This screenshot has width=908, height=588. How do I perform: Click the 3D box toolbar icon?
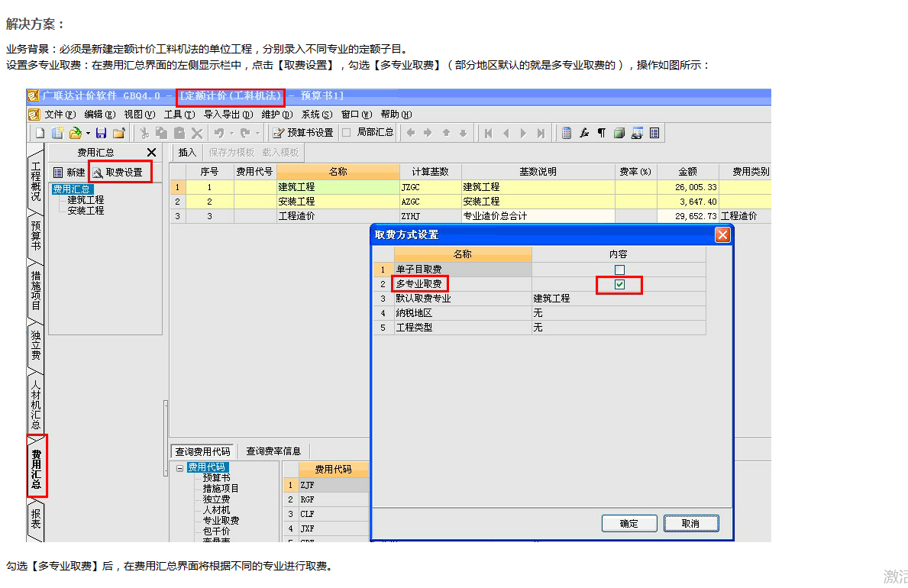click(x=619, y=133)
